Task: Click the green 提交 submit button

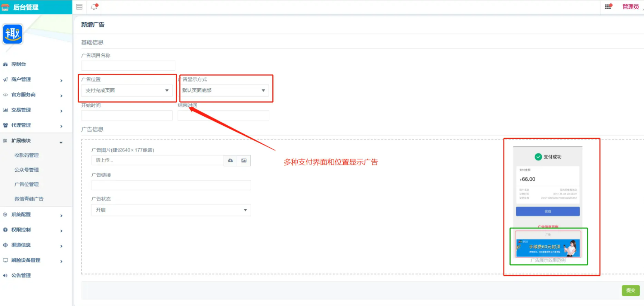Action: 631,290
